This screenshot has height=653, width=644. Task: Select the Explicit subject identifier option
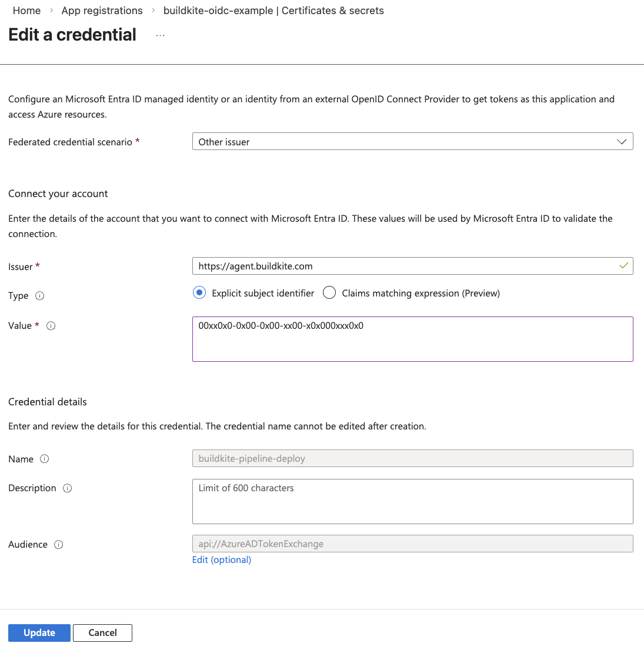click(x=199, y=292)
